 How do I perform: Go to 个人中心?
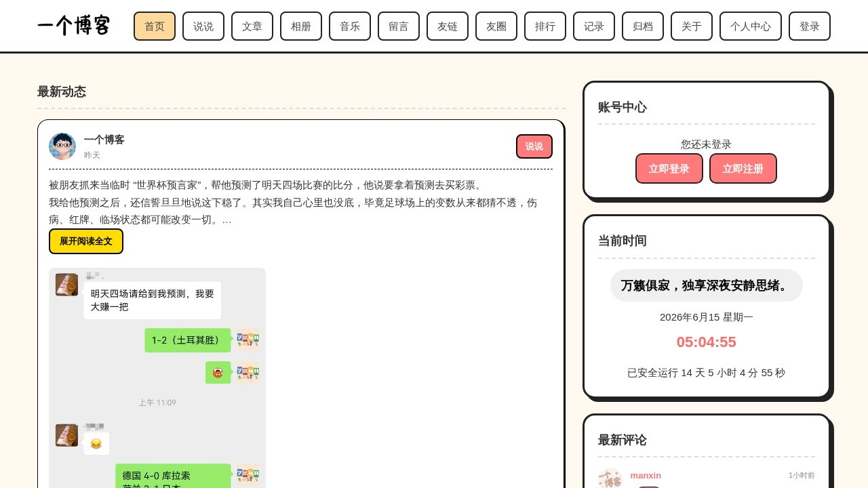point(751,26)
